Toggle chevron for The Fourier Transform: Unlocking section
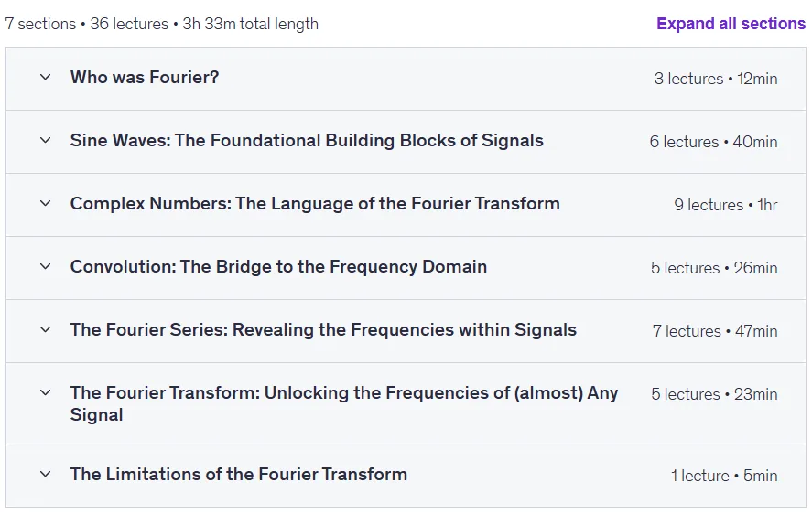 tap(46, 393)
